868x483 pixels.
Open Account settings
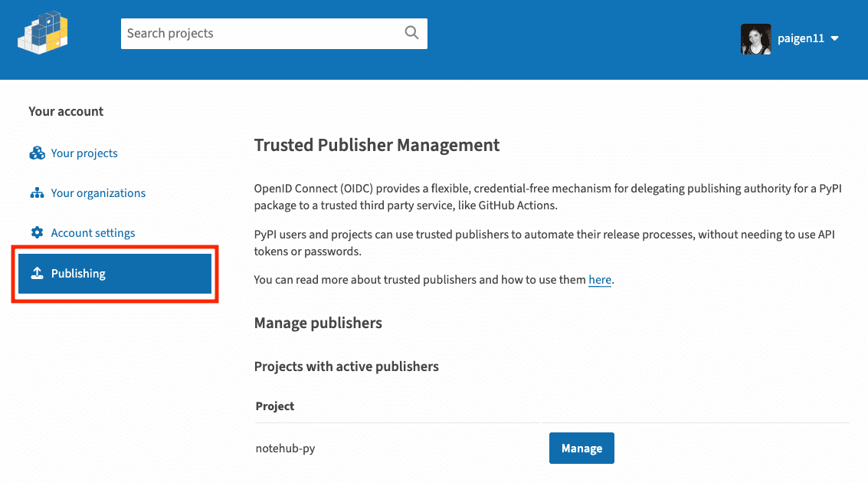click(x=93, y=232)
